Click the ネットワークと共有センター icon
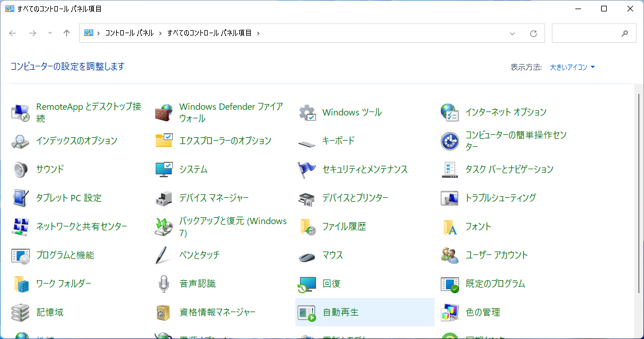Viewport: 644px width, 339px height. point(20,227)
